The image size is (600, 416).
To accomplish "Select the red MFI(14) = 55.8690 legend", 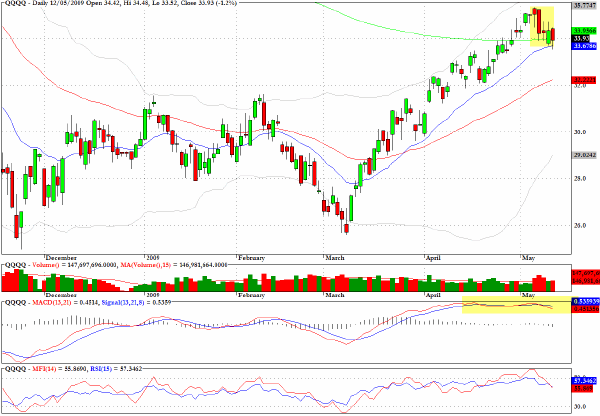I will pos(60,369).
